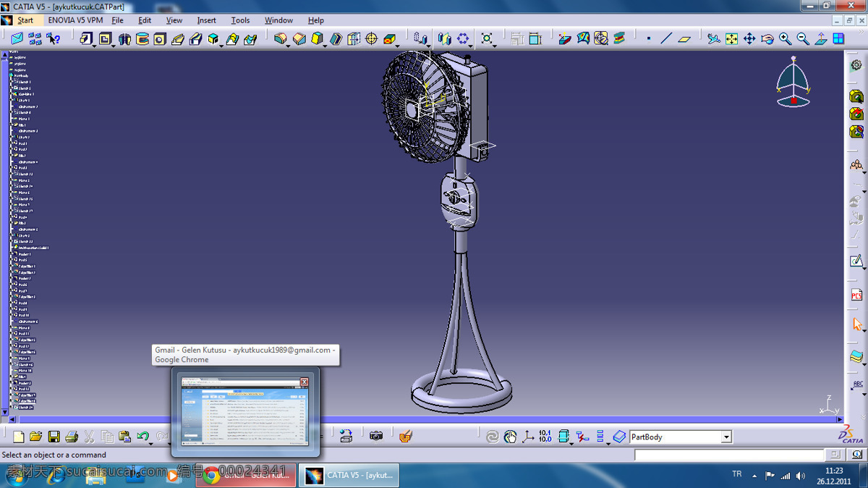This screenshot has width=868, height=488.
Task: Activate the Fly Mode airplane icon
Action: coord(714,38)
